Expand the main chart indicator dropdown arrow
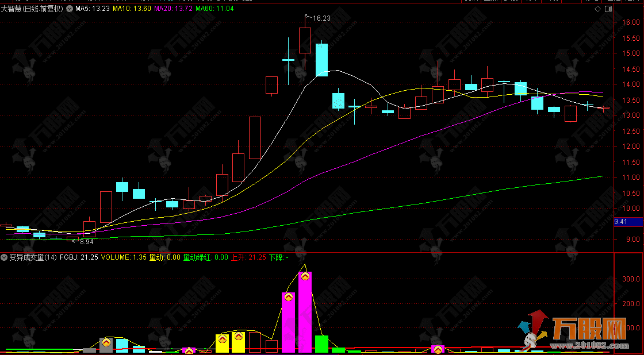The image size is (644, 355). [70, 9]
